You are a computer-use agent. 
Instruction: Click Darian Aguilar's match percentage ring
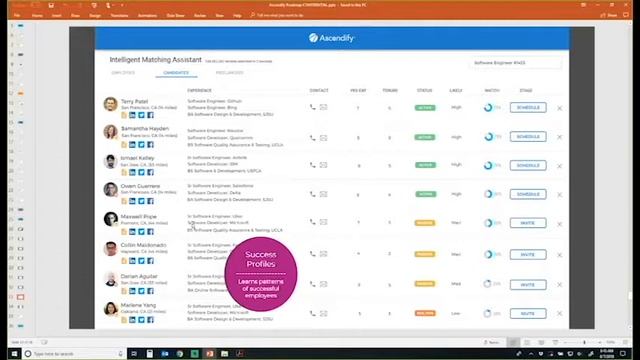pos(487,284)
